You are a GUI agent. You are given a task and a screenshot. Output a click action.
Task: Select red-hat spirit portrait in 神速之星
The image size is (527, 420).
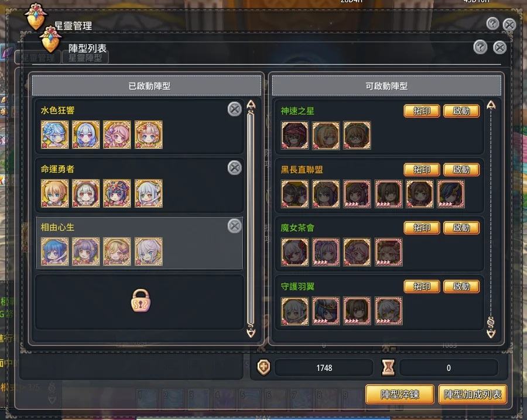point(295,135)
